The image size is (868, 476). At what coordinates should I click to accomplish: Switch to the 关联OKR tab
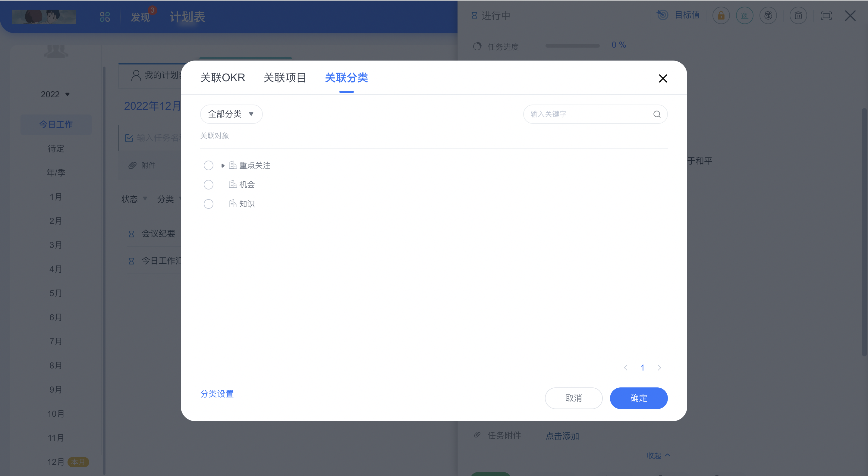pos(222,78)
